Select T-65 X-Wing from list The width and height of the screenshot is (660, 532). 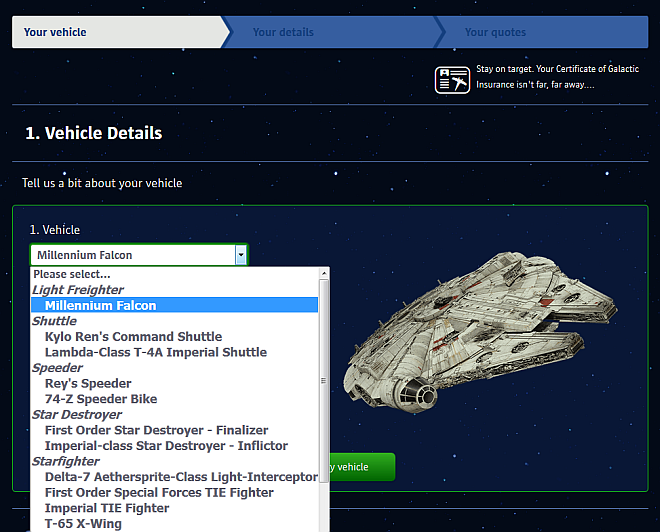tap(174, 523)
